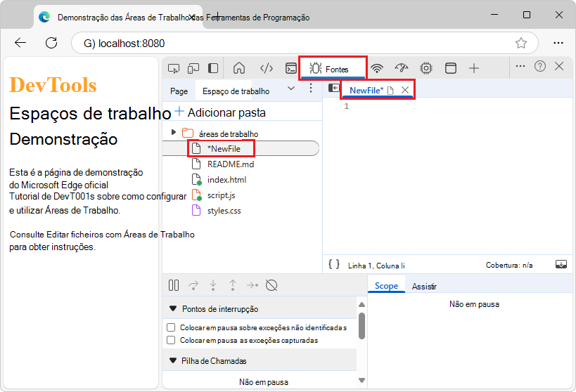Open the Console tool icon
Screen dimensions: 576x392
click(291, 68)
